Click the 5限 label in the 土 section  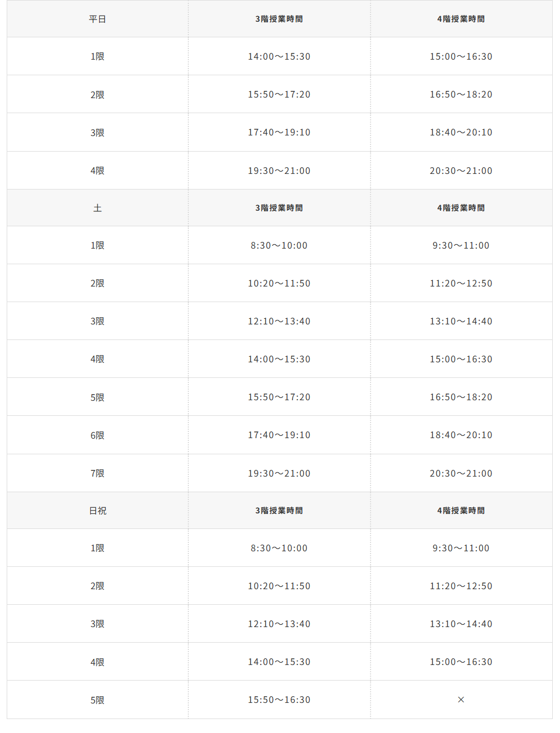[x=98, y=397]
